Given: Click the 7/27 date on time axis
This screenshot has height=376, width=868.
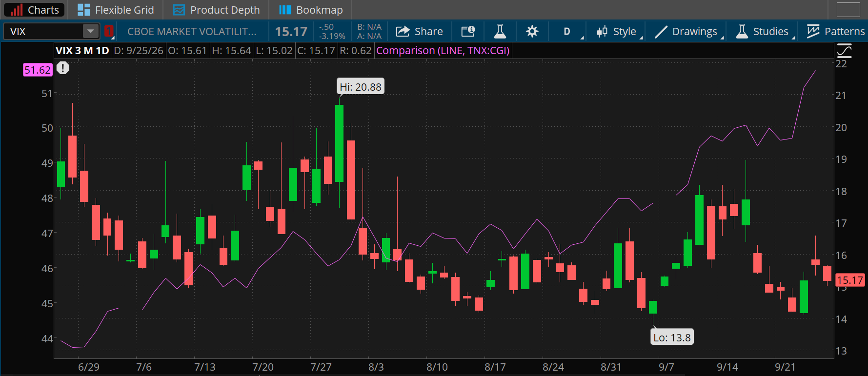Looking at the screenshot, I should click(x=321, y=367).
